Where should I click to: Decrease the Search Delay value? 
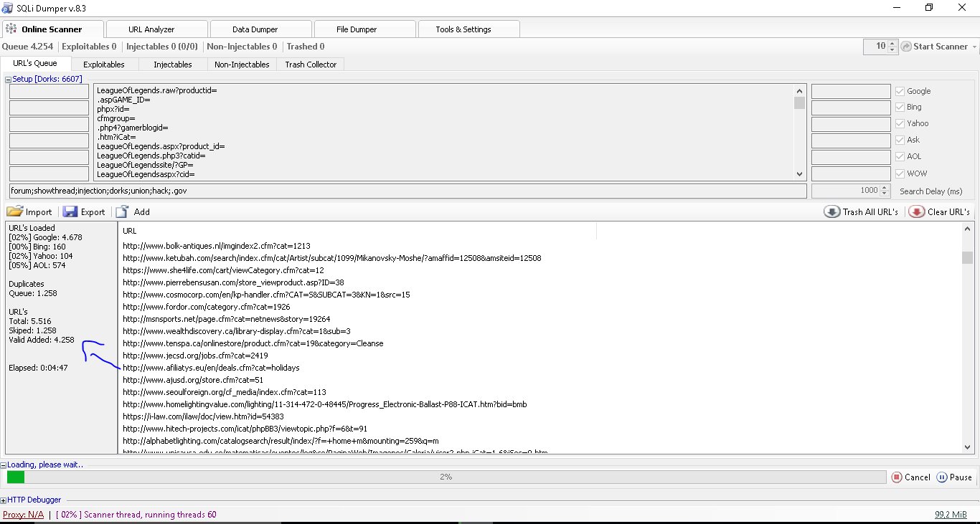point(885,194)
